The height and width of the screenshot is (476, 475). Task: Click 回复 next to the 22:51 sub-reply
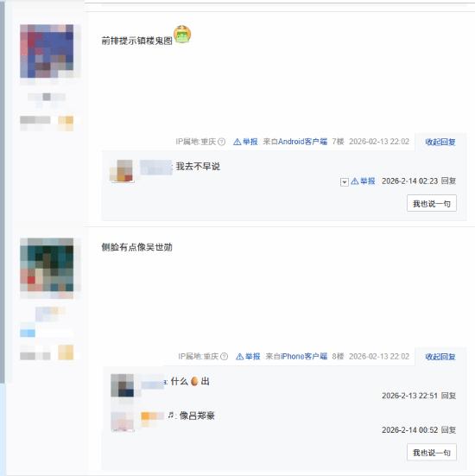coord(448,396)
